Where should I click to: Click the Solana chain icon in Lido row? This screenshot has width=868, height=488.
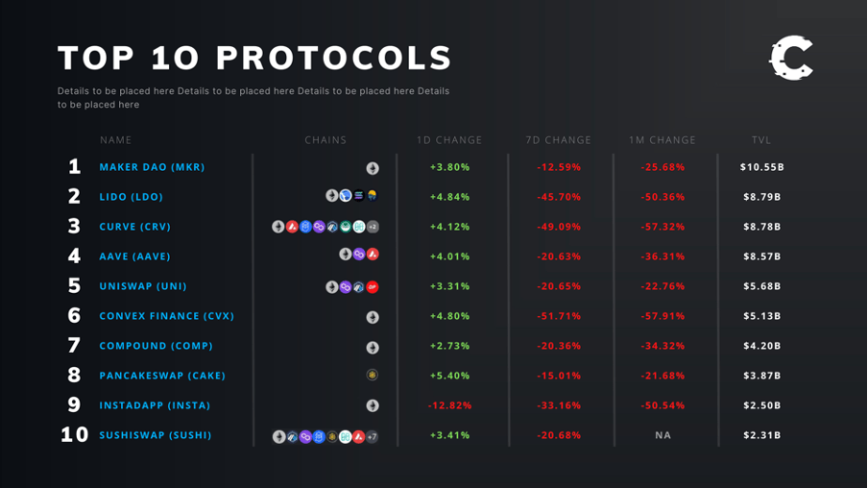(x=359, y=196)
